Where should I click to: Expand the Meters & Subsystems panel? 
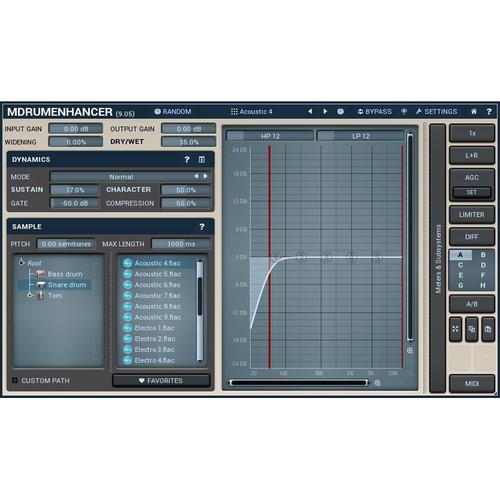point(438,259)
